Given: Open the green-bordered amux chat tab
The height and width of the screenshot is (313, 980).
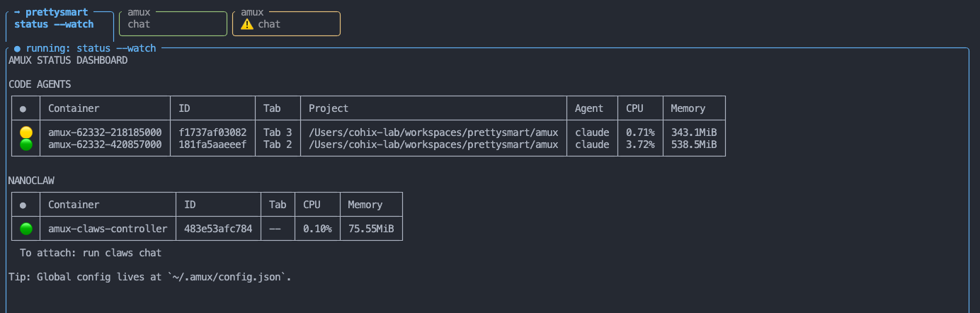Looking at the screenshot, I should pyautogui.click(x=173, y=23).
